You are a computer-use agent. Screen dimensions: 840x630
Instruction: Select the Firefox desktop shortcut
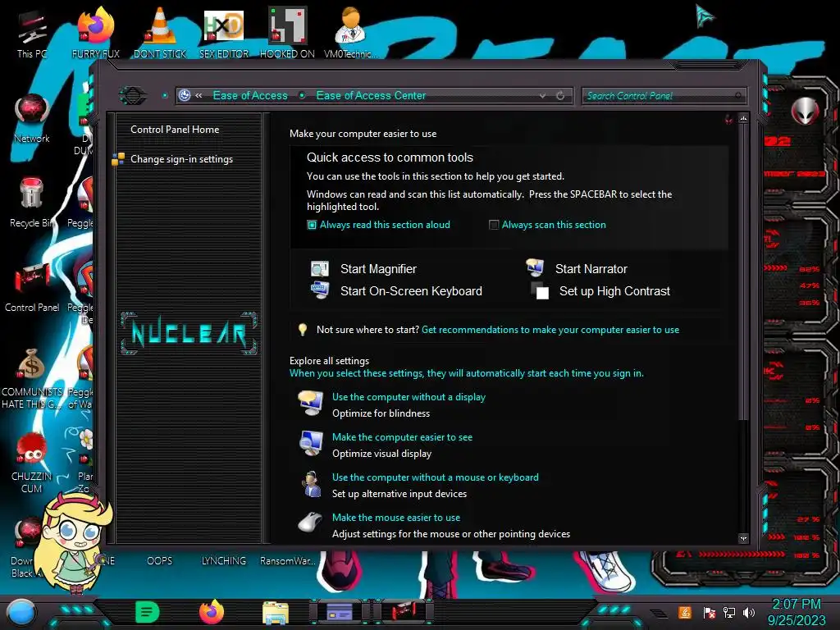pos(96,34)
